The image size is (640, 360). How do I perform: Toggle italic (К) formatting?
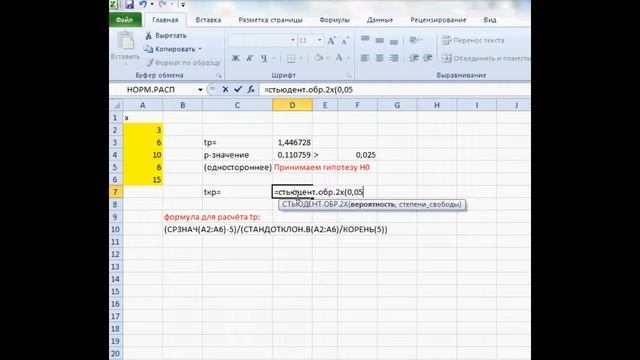[x=249, y=58]
